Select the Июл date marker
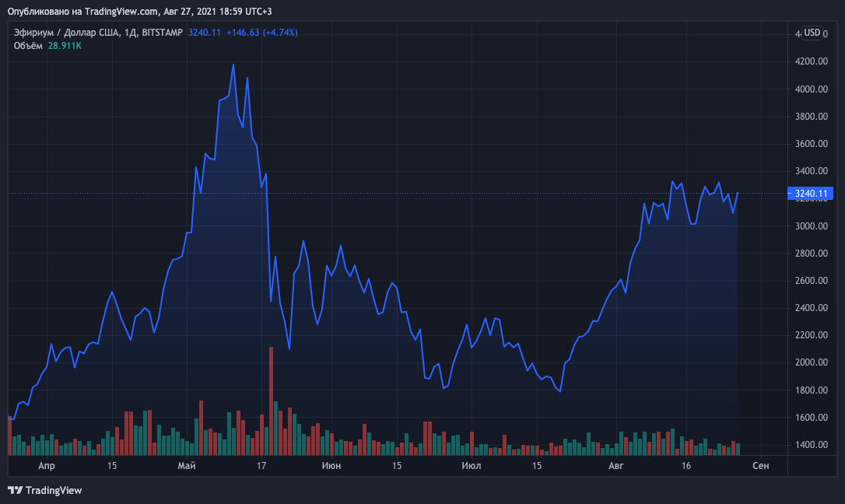Image resolution: width=845 pixels, height=504 pixels. point(471,466)
